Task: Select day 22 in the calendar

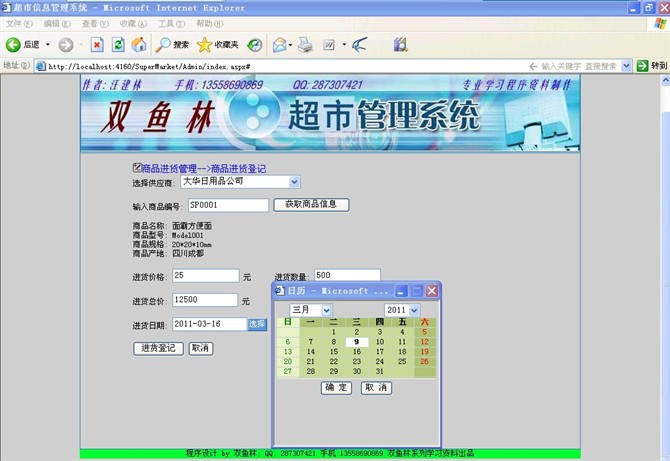Action: (334, 361)
